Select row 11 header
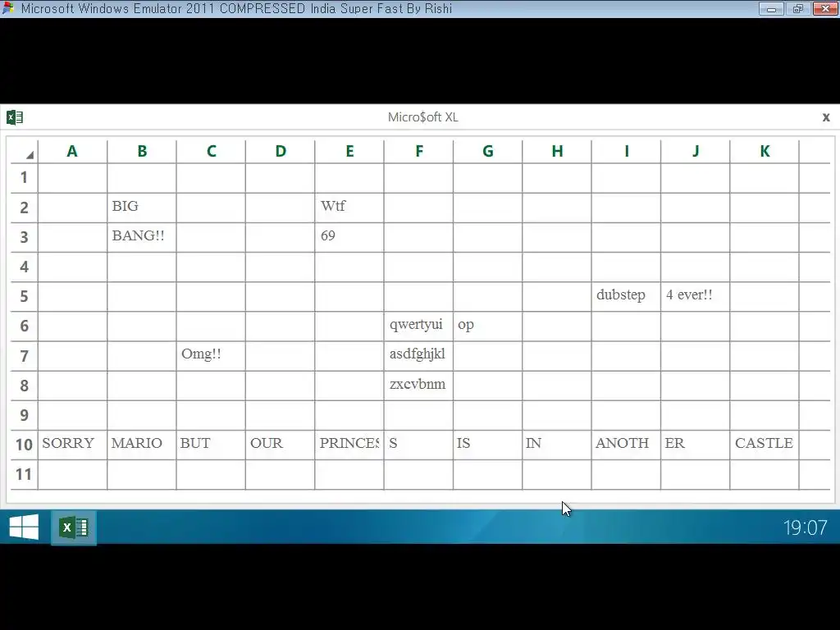 point(24,475)
